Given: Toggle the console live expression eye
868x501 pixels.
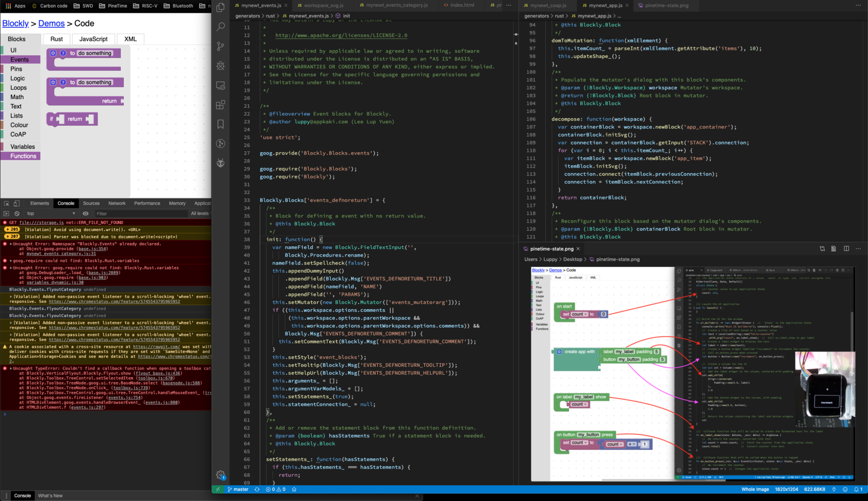Looking at the screenshot, I should click(86, 213).
